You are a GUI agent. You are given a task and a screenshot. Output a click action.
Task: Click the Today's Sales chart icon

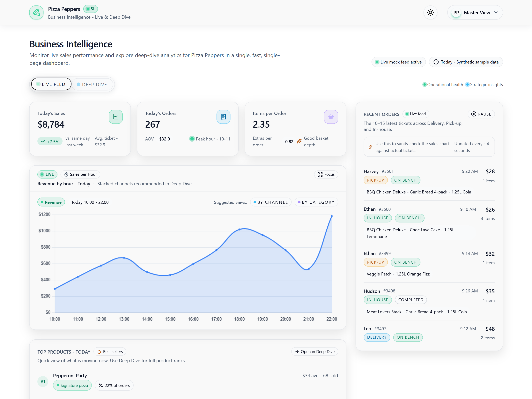point(115,117)
